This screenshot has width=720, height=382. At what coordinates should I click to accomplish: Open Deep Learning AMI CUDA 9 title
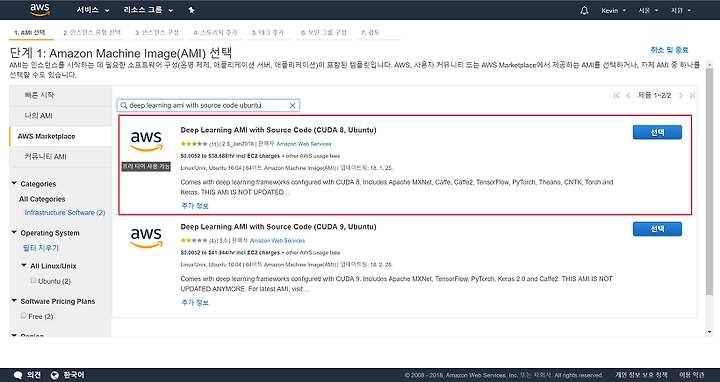[x=278, y=227]
